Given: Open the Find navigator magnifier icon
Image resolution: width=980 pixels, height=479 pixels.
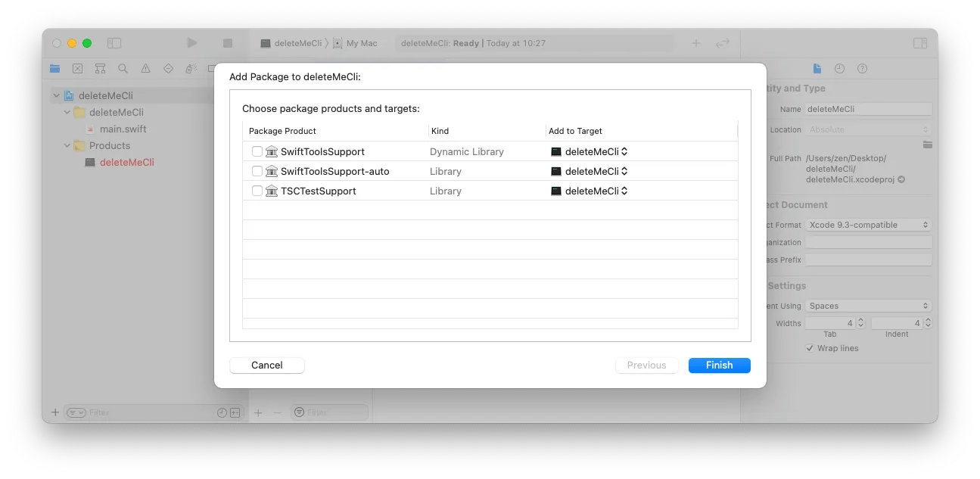Looking at the screenshot, I should coord(123,69).
